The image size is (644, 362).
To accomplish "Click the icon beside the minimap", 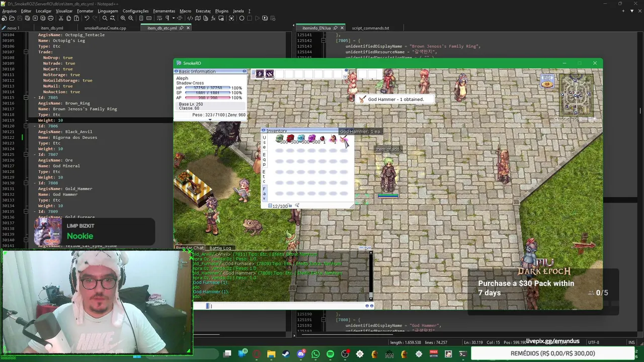I will click(547, 80).
